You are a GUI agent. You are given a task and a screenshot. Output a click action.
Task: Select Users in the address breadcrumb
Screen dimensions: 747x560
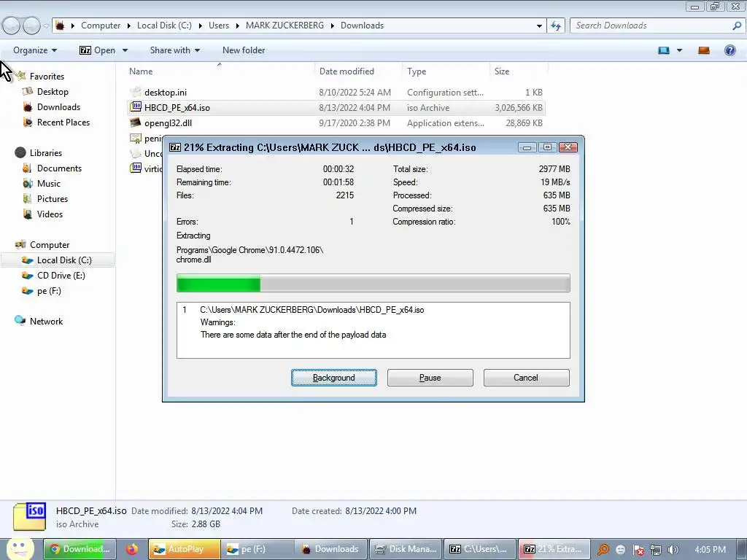pyautogui.click(x=219, y=26)
